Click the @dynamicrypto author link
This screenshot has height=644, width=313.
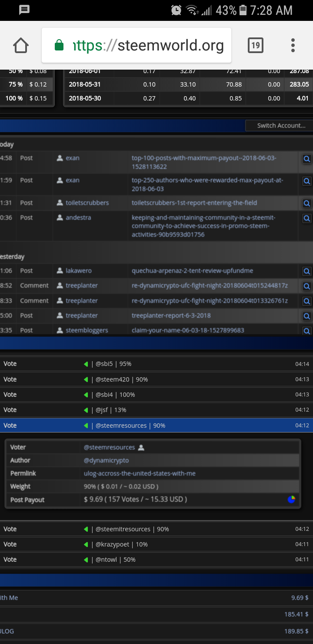pyautogui.click(x=107, y=460)
